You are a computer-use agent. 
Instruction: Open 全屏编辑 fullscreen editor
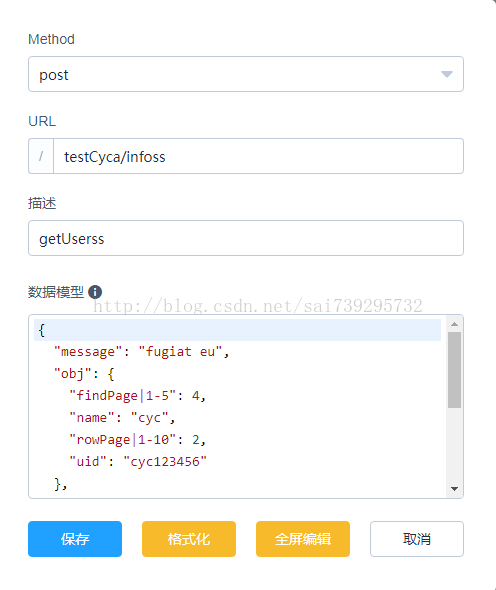click(x=303, y=539)
